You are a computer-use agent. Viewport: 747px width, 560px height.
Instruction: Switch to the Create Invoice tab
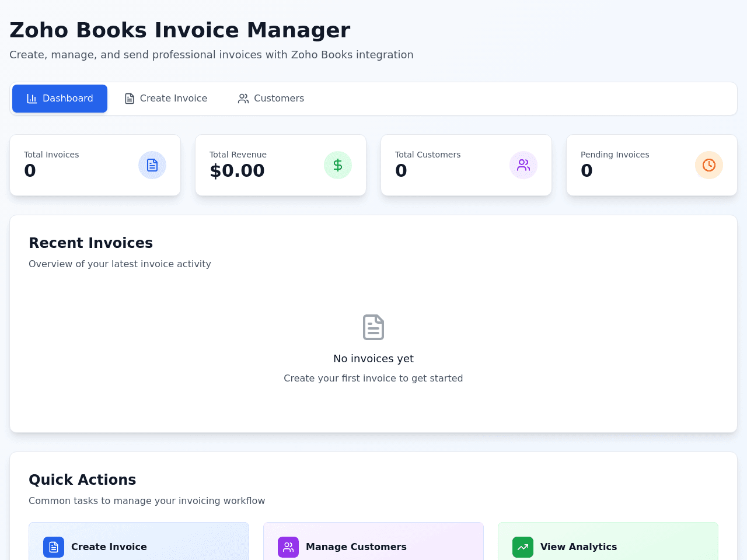tap(166, 99)
